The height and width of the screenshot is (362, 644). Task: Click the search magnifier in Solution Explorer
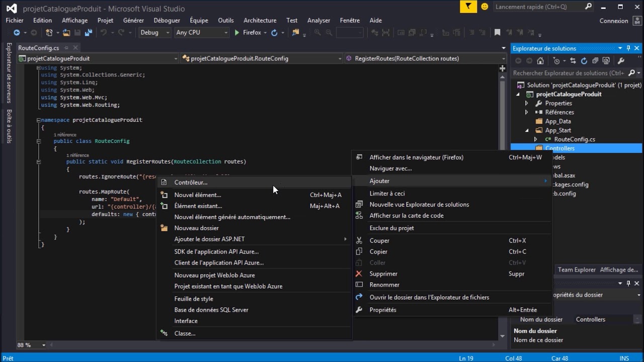(x=632, y=73)
